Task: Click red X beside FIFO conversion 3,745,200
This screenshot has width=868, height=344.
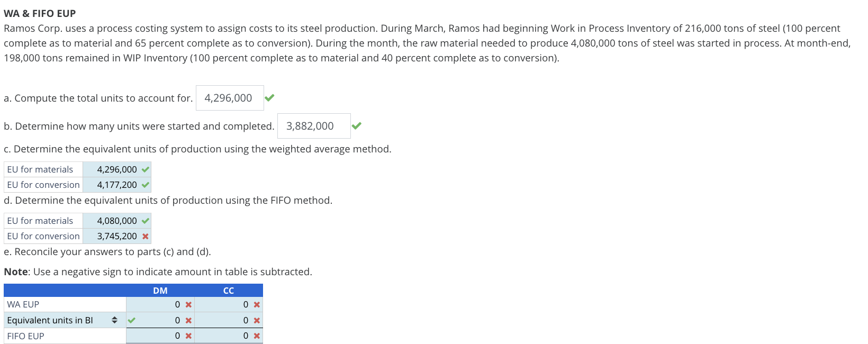Action: coord(146,237)
